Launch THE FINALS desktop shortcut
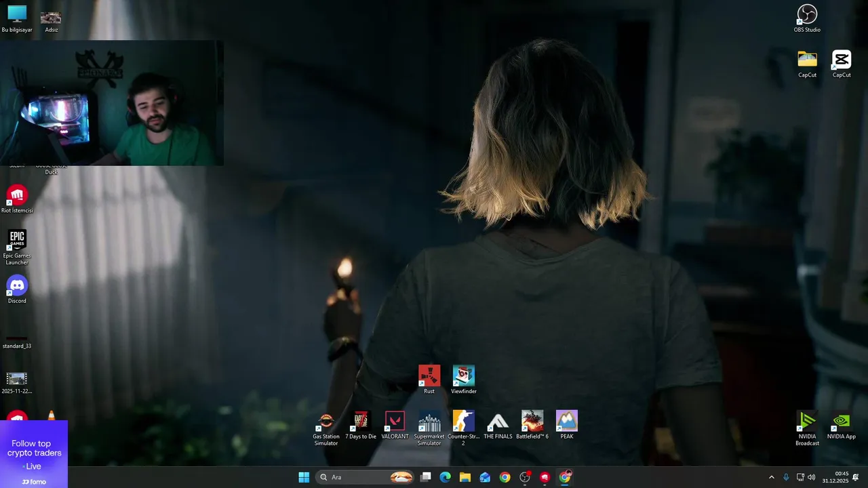 pyautogui.click(x=498, y=425)
